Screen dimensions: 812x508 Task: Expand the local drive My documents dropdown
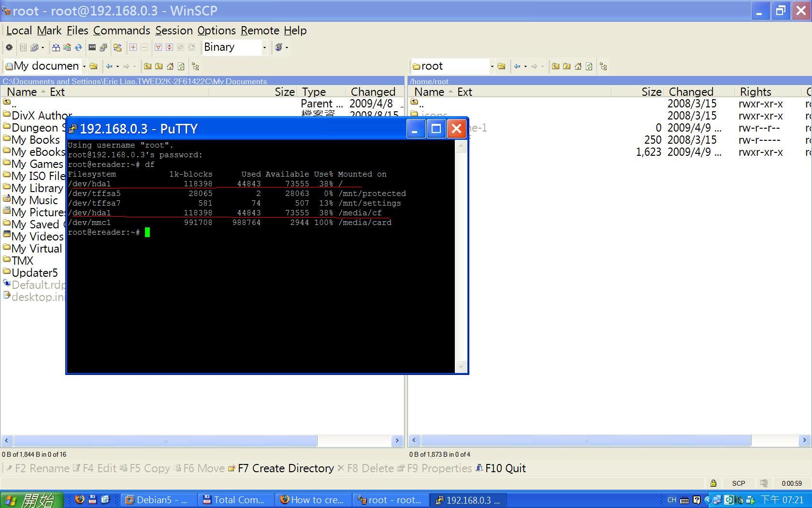click(x=84, y=66)
